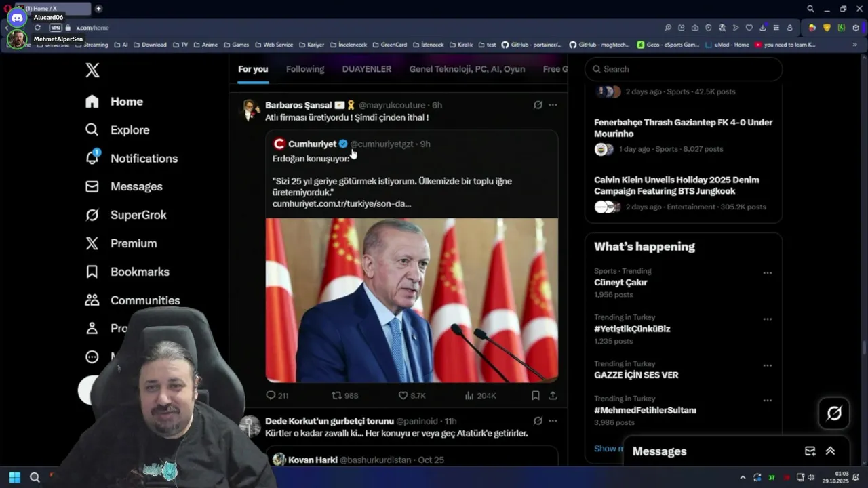Image resolution: width=868 pixels, height=488 pixels.
Task: Like the post with 8.7K likes
Action: tap(412, 395)
